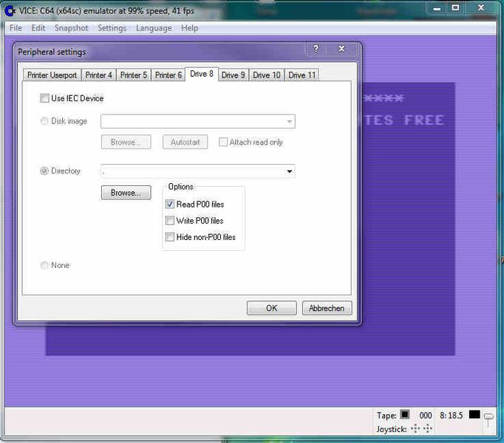This screenshot has height=443, width=504.
Task: Close the Peripheral settings dialog
Action: 341,49
